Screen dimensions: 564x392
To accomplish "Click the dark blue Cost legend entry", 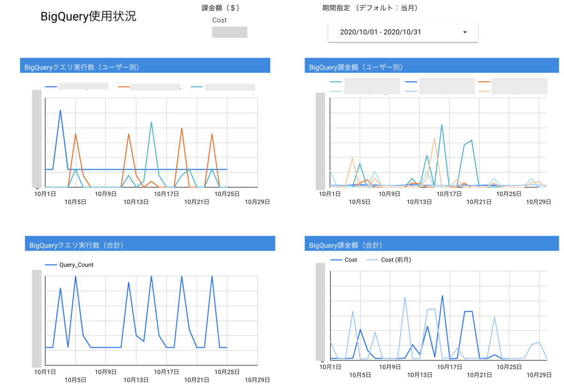I will (x=344, y=260).
